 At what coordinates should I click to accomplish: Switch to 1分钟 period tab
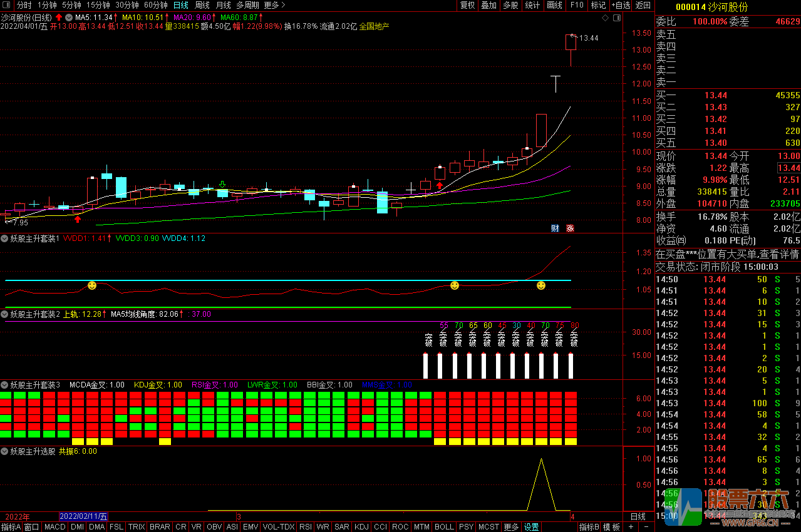point(47,5)
